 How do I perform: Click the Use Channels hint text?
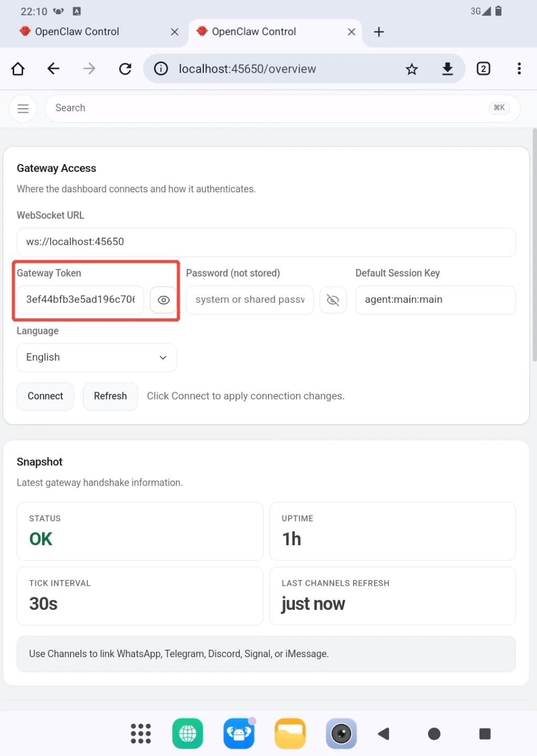[x=179, y=653]
